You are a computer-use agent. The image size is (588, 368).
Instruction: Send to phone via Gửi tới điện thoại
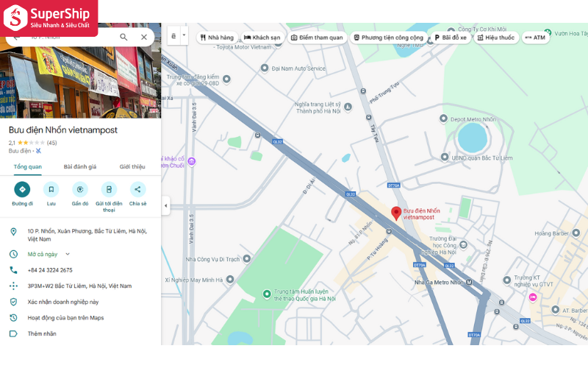109,189
